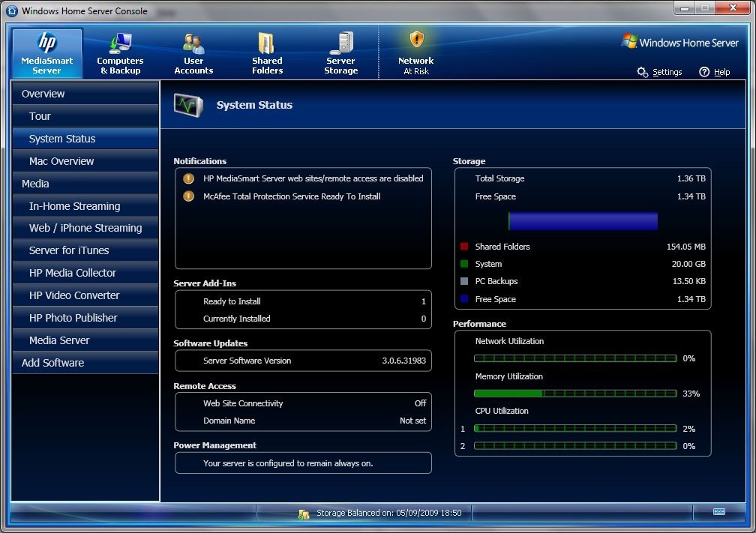Click Currently Installed add-ins row
Image resolution: width=756 pixels, height=533 pixels.
[314, 319]
